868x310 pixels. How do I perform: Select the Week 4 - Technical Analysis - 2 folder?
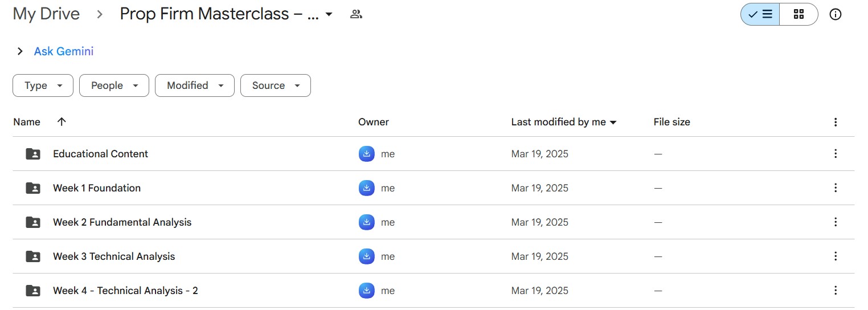pyautogui.click(x=125, y=291)
